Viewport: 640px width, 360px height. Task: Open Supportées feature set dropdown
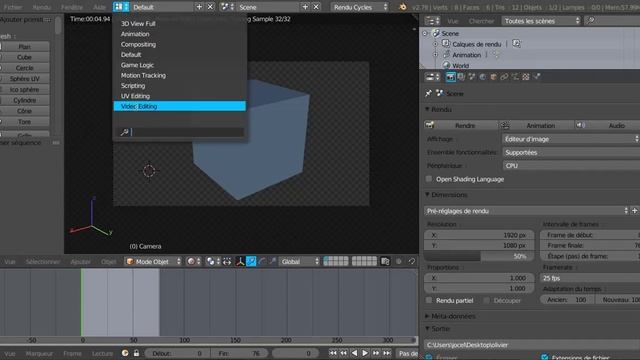[571, 152]
